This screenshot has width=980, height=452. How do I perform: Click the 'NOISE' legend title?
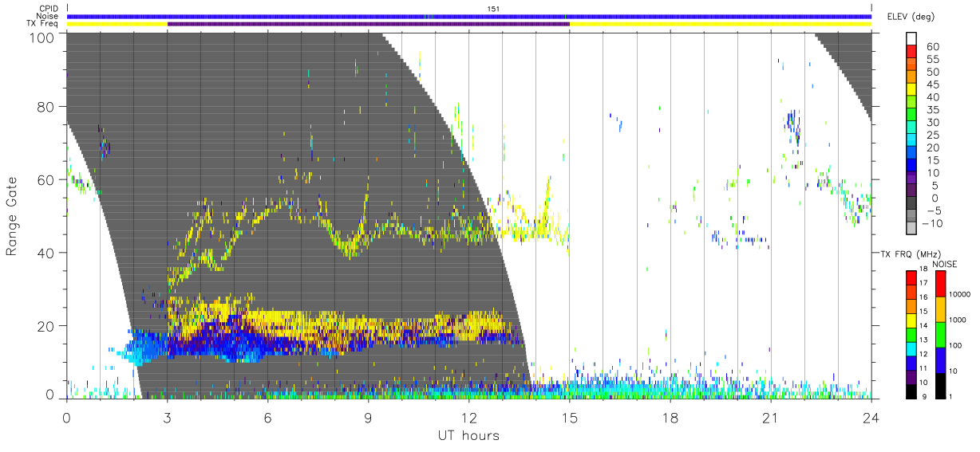(946, 263)
